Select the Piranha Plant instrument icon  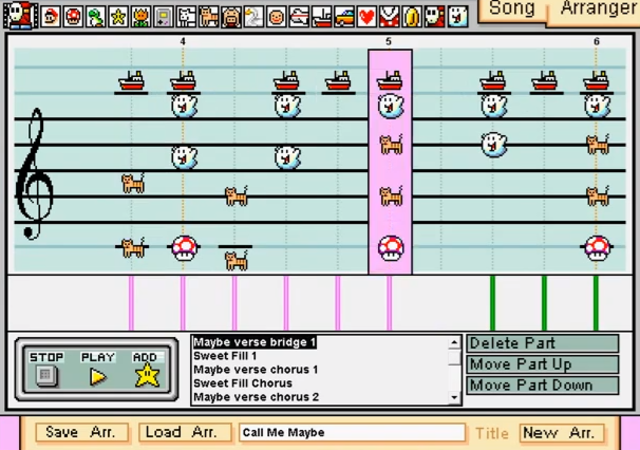pyautogui.click(x=389, y=17)
